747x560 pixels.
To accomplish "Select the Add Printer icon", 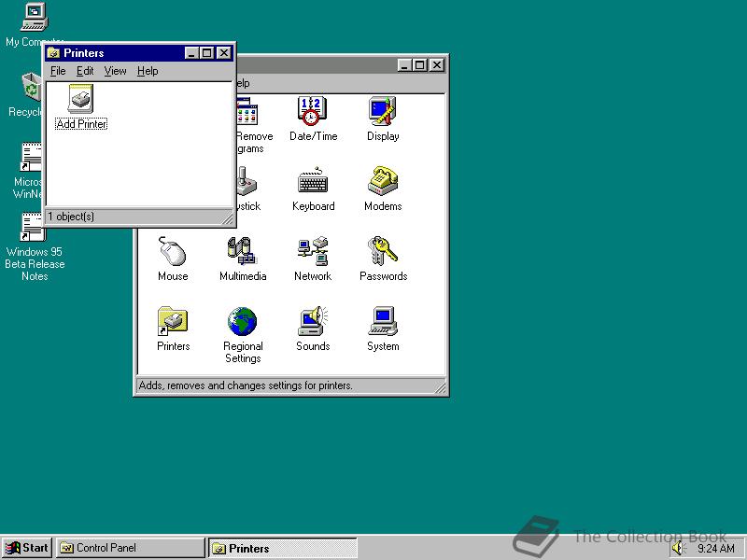I will 81,99.
